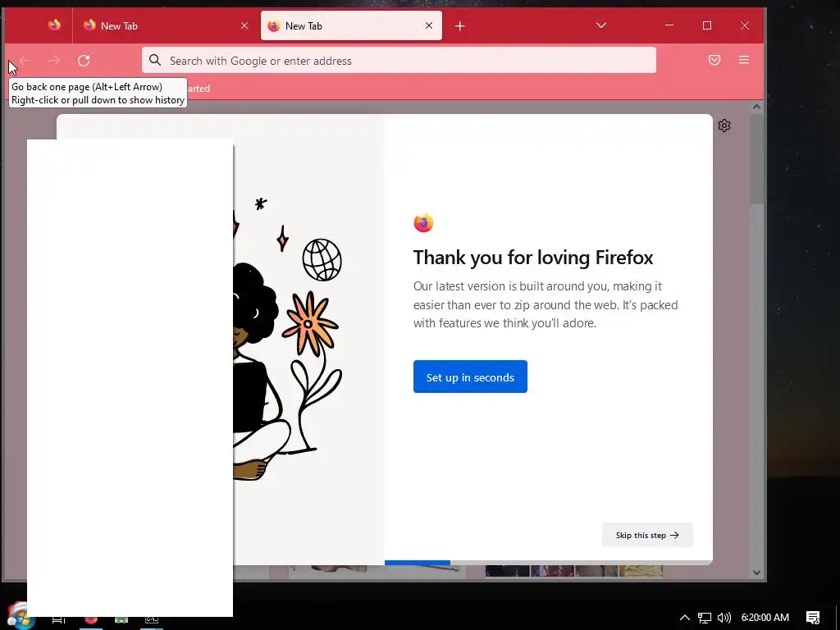This screenshot has width=840, height=630.
Task: Click the taskbar clock 6:20:00 AM
Action: [765, 617]
